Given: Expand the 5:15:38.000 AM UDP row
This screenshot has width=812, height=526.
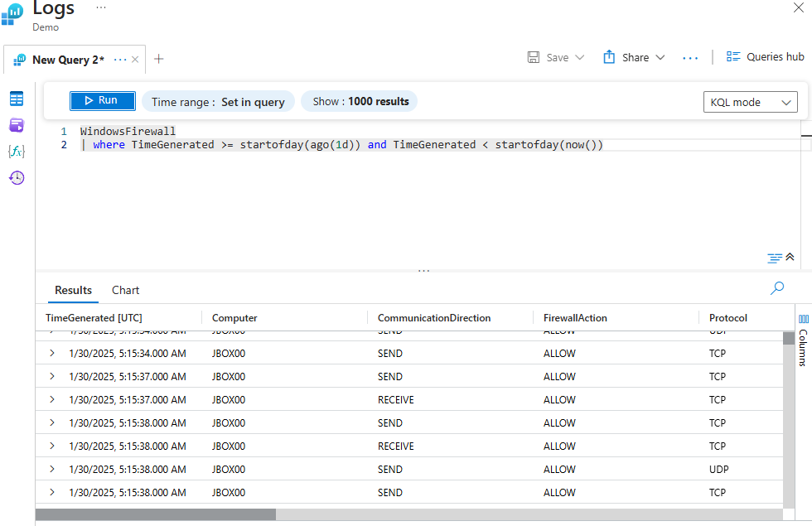Looking at the screenshot, I should point(51,469).
